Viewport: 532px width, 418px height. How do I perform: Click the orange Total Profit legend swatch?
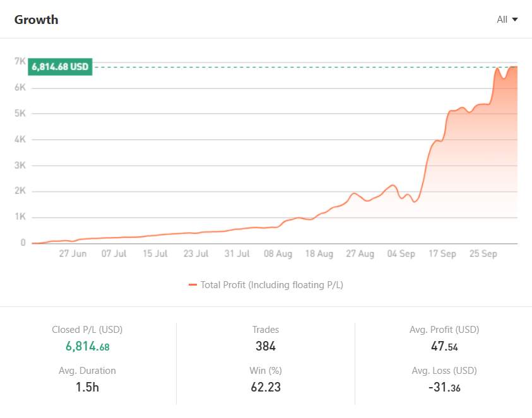(192, 285)
